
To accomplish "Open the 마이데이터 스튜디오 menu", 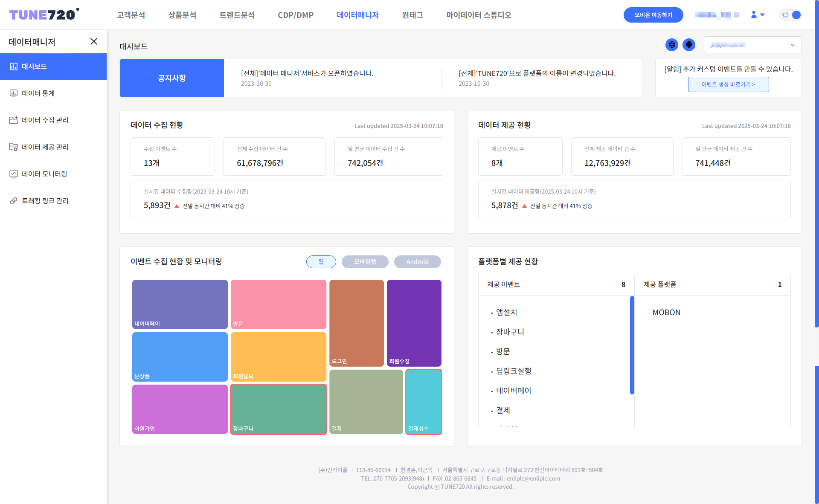I will (479, 15).
